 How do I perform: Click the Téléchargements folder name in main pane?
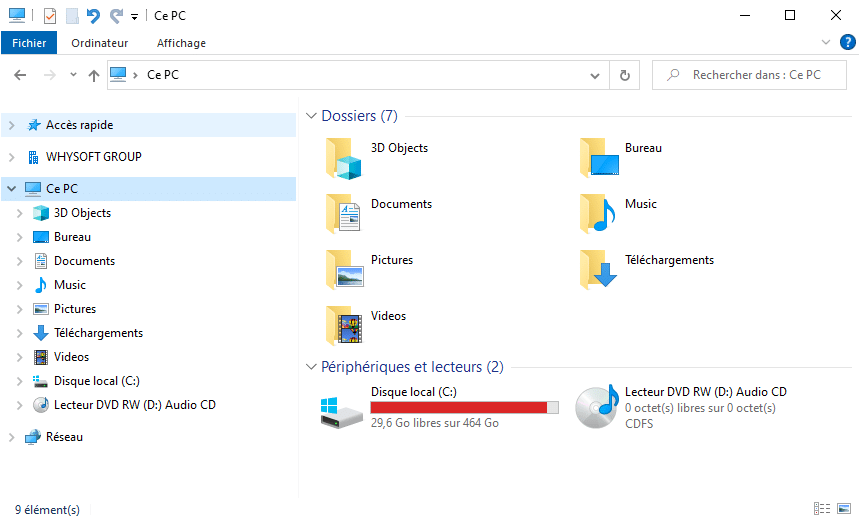(669, 260)
